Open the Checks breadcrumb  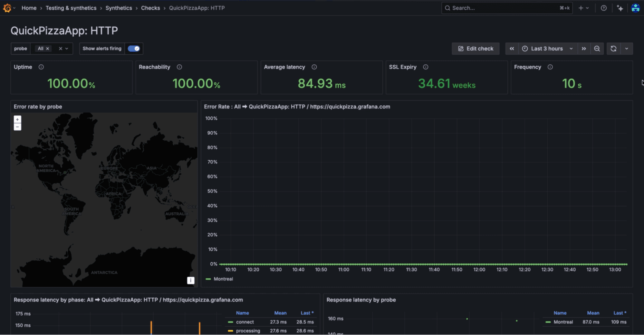click(150, 8)
